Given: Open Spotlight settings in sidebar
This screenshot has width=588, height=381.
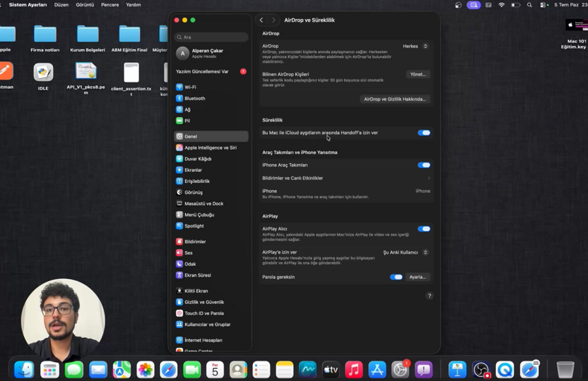Looking at the screenshot, I should tap(211, 225).
